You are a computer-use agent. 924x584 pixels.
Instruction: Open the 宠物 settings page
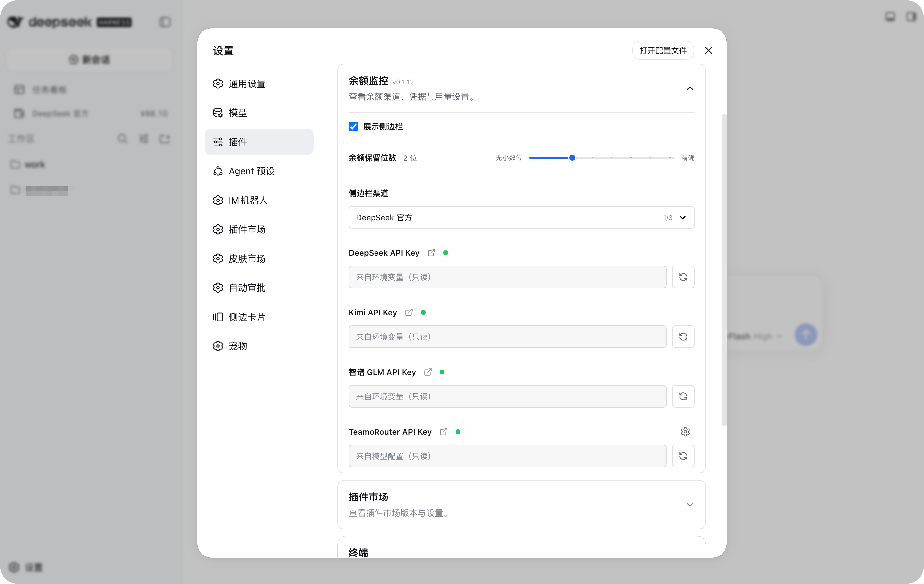pyautogui.click(x=259, y=346)
